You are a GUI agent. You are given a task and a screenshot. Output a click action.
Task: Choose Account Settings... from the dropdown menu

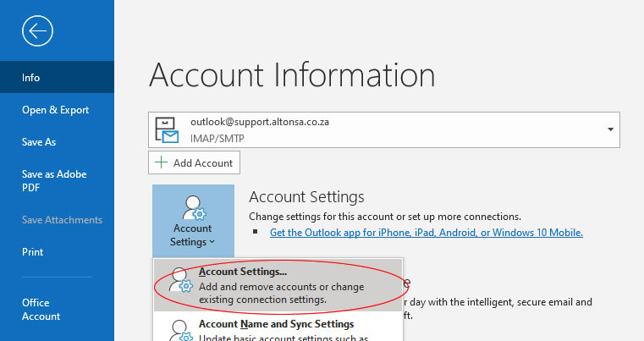coord(243,272)
